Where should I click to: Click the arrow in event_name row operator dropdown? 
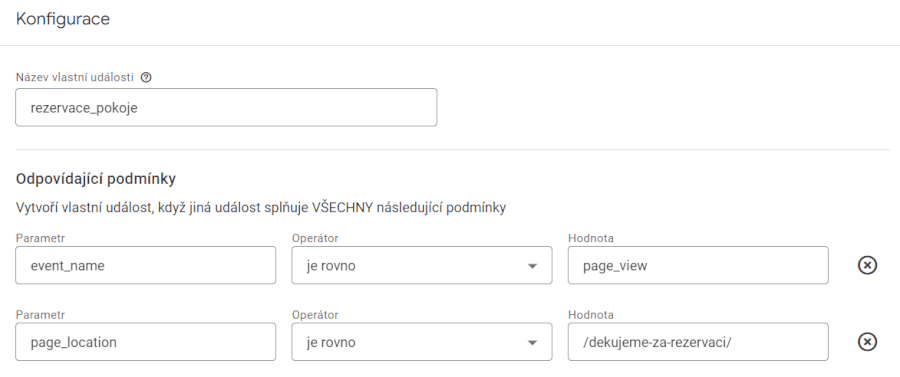(532, 266)
